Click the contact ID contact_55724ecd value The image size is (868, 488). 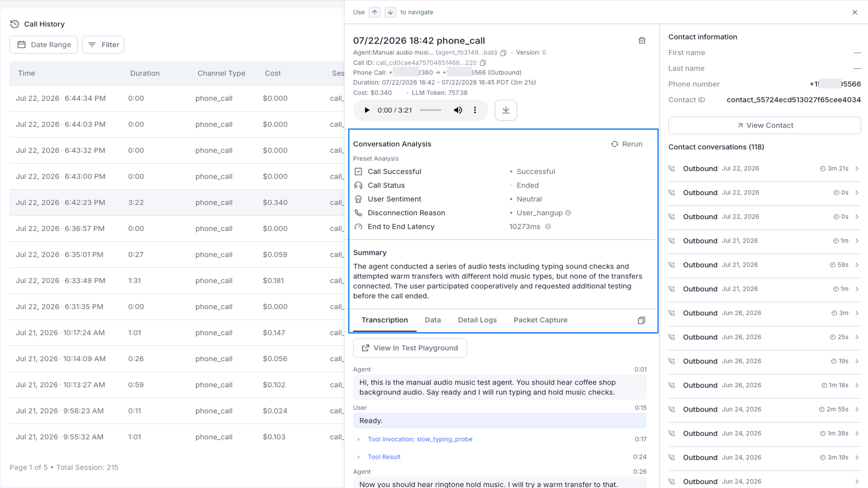[794, 100]
